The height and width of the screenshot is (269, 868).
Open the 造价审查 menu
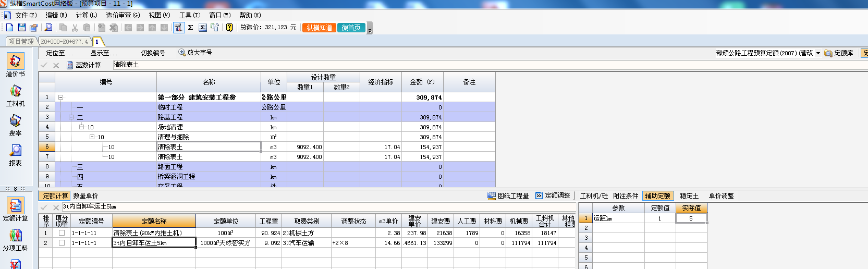(123, 15)
